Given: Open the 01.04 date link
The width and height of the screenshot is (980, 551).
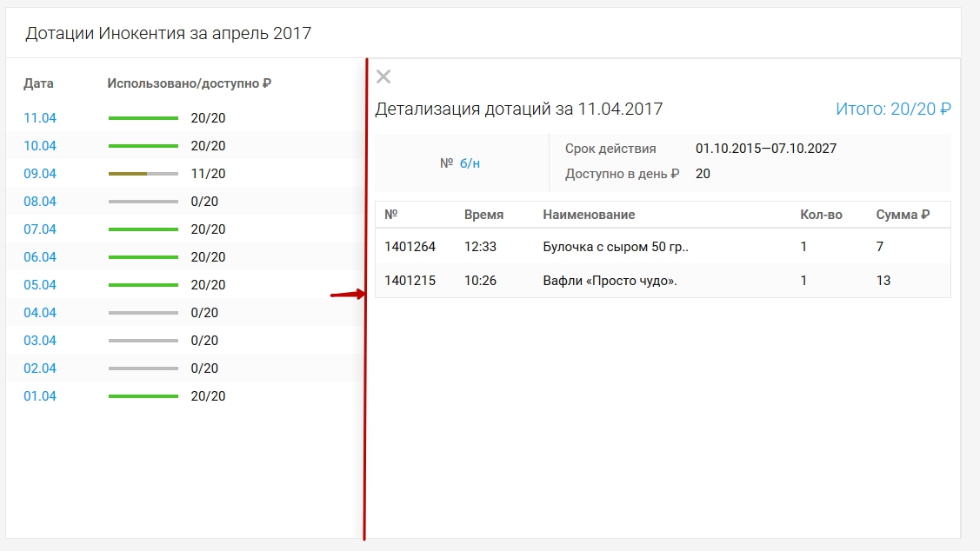Looking at the screenshot, I should point(40,396).
